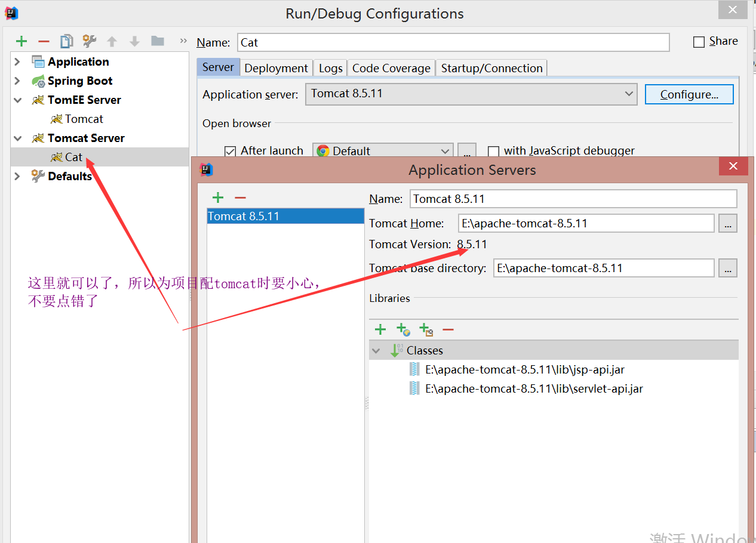The width and height of the screenshot is (756, 543).
Task: Move the configuration up
Action: pyautogui.click(x=112, y=41)
